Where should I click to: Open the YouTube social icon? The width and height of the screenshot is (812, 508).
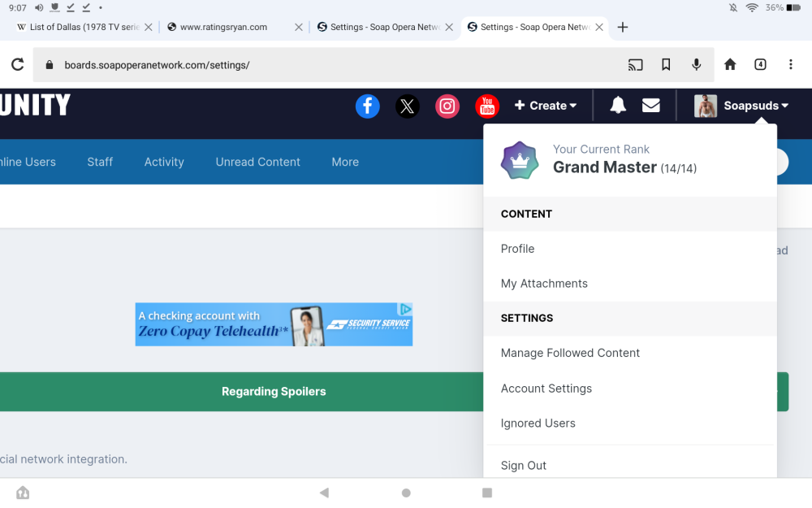tap(487, 106)
